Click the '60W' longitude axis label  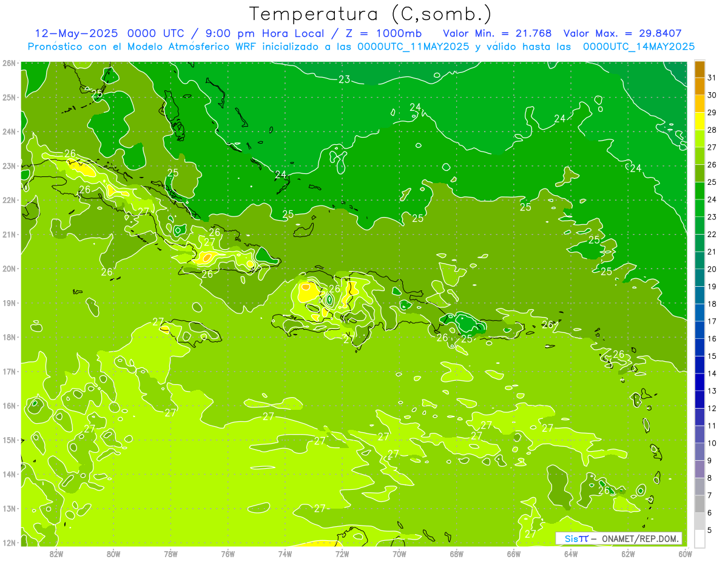click(685, 554)
